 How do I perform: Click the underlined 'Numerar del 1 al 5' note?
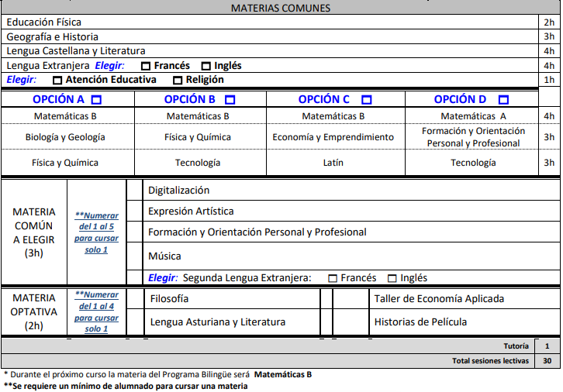pyautogui.click(x=96, y=232)
